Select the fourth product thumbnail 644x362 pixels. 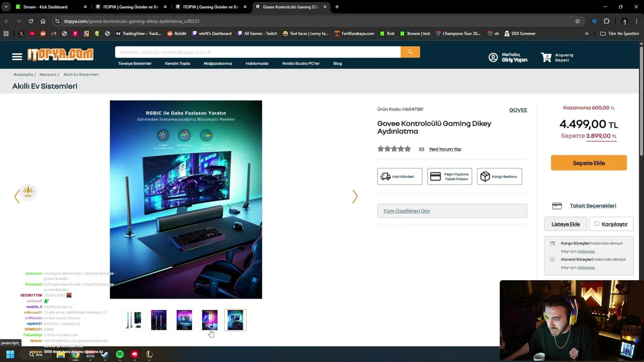click(x=209, y=320)
